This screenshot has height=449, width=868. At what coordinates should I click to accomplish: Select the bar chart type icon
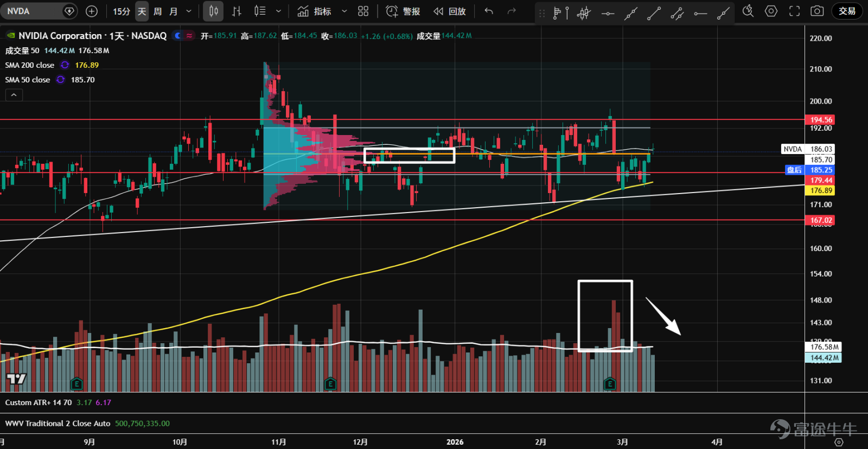tap(237, 11)
